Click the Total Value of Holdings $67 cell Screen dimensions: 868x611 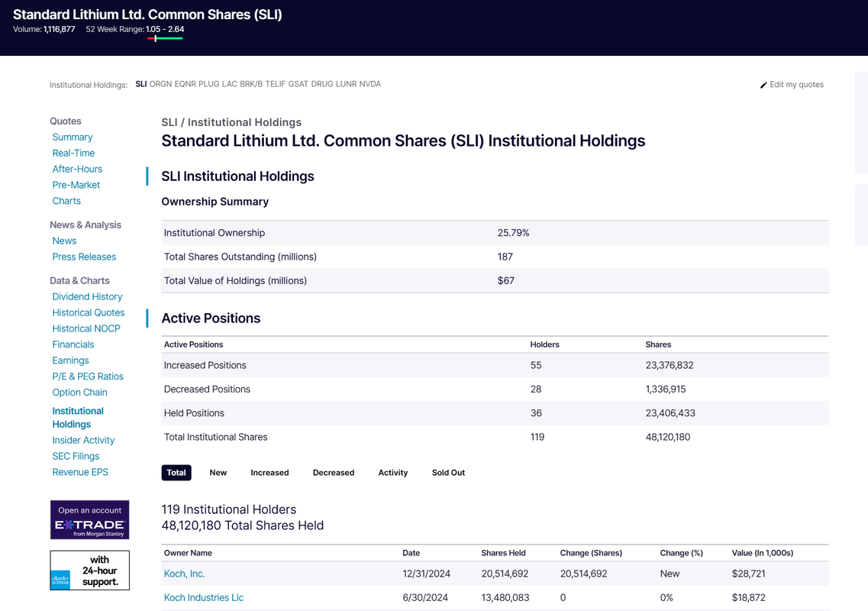point(506,281)
